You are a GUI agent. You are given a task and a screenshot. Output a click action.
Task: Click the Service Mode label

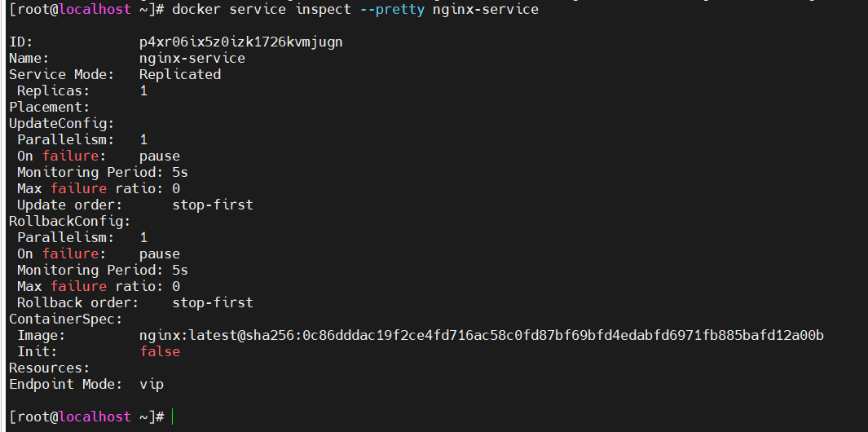(61, 74)
